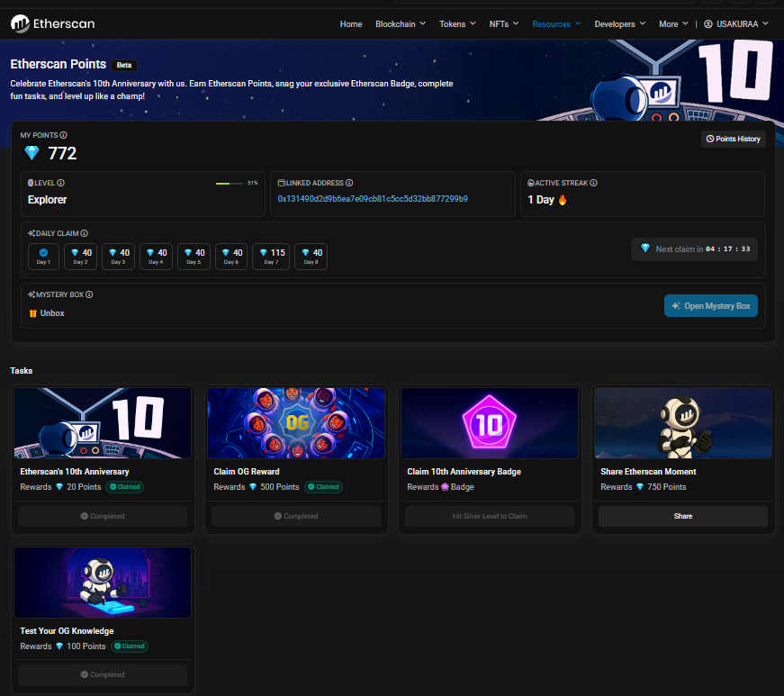
Task: Click the Linked Address info icon
Action: click(349, 183)
